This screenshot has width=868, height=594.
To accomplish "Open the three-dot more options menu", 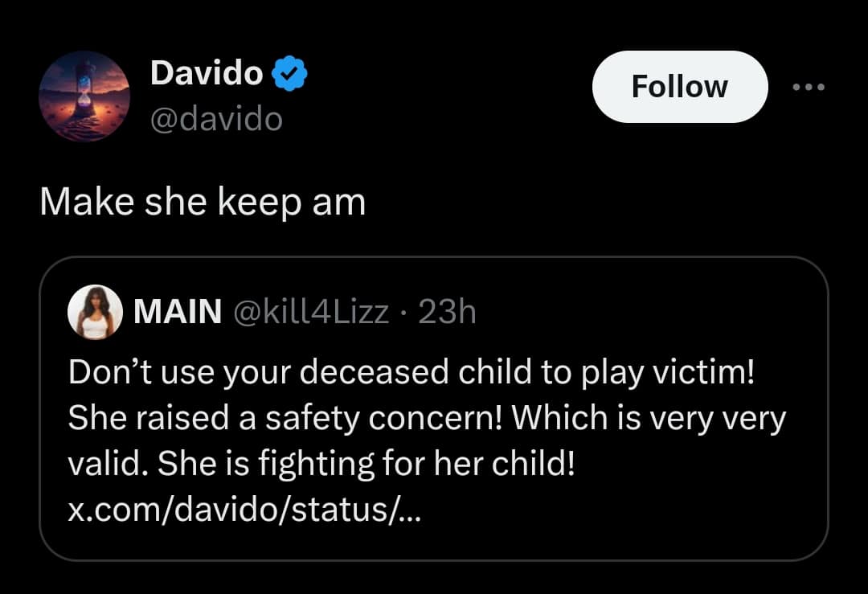I will [x=808, y=87].
